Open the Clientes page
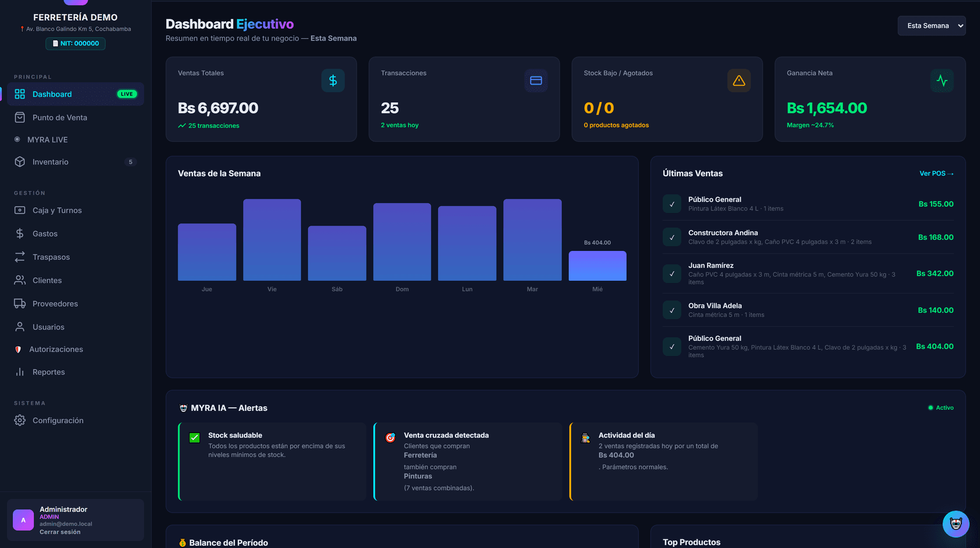Viewport: 980px width, 548px height. 75,280
